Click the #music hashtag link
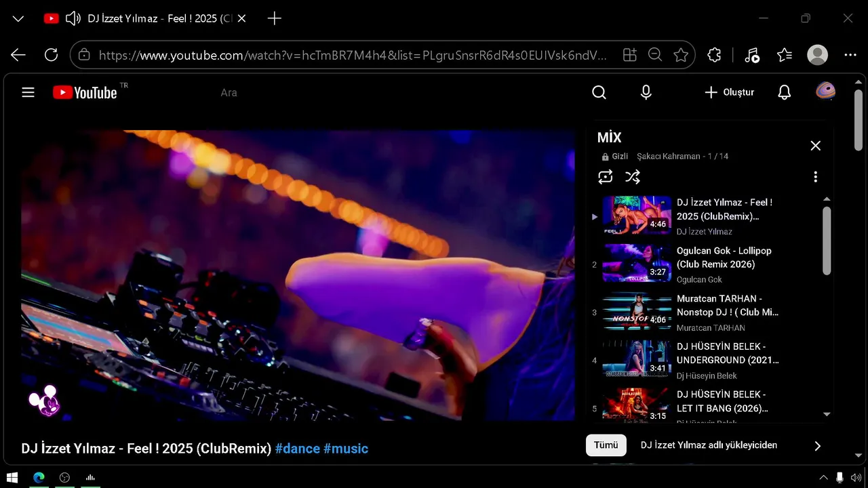Screen dimensions: 868x488 (346, 448)
